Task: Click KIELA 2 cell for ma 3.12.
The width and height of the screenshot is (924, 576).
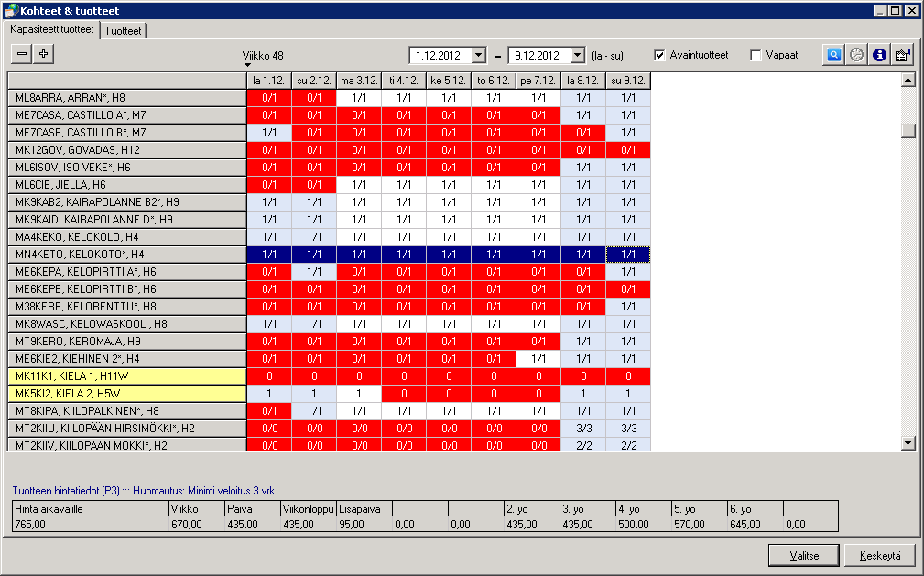Action: (x=359, y=394)
